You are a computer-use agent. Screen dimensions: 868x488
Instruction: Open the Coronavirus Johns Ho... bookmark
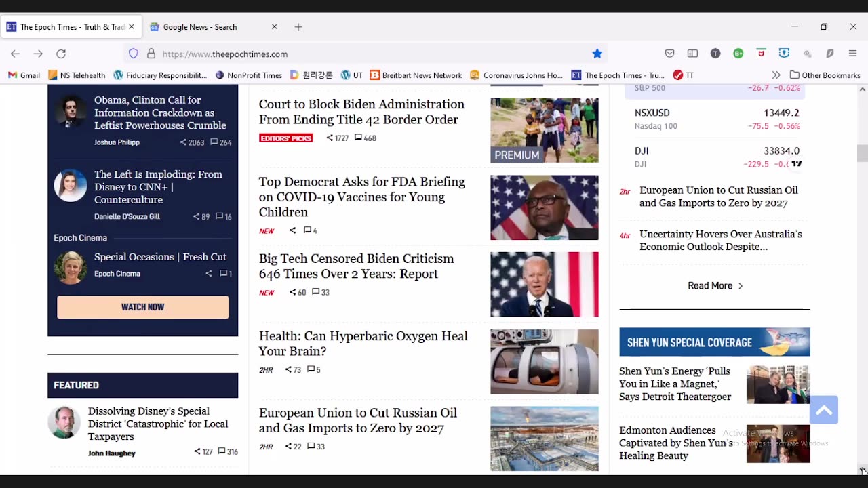(516, 75)
